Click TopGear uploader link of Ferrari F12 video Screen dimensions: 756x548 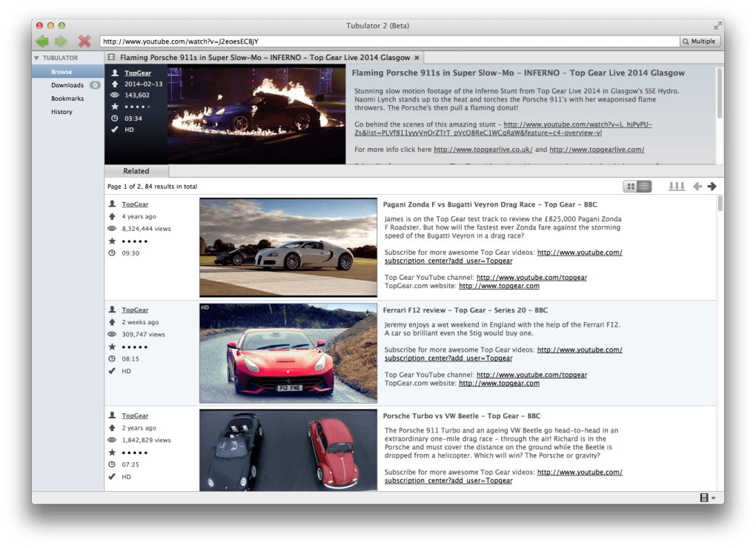pos(135,310)
